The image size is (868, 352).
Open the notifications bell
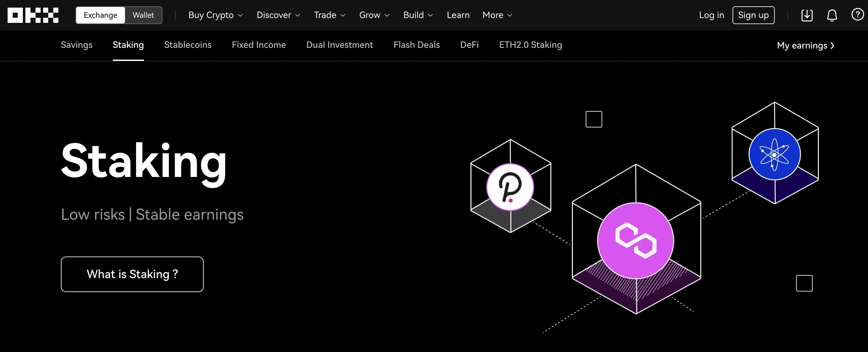tap(832, 15)
